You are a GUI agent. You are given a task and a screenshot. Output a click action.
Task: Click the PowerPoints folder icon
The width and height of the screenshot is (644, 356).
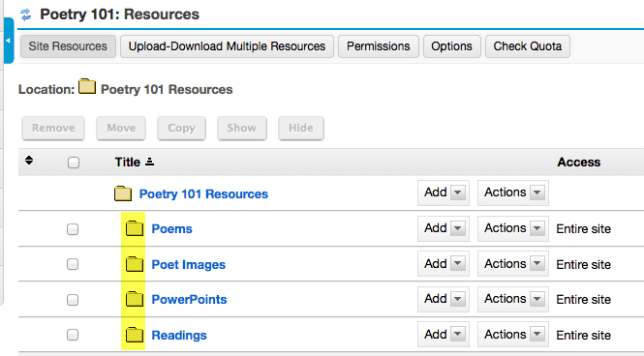coord(135,299)
